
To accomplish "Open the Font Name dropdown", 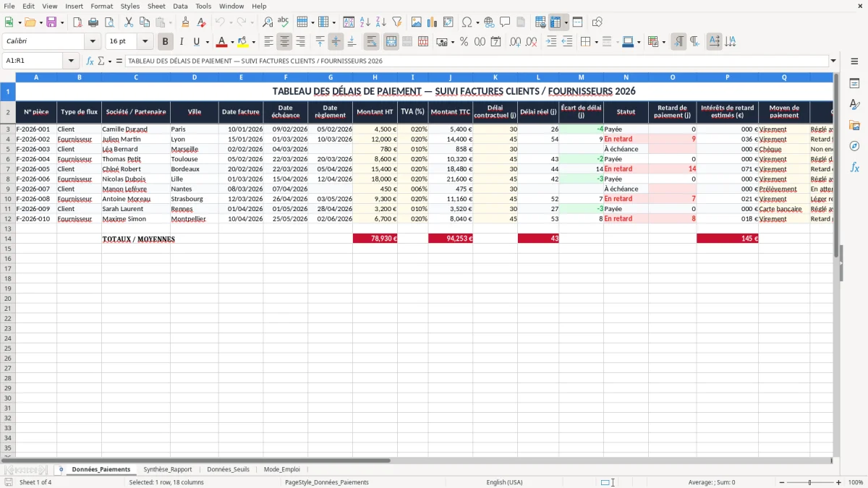I will (93, 42).
